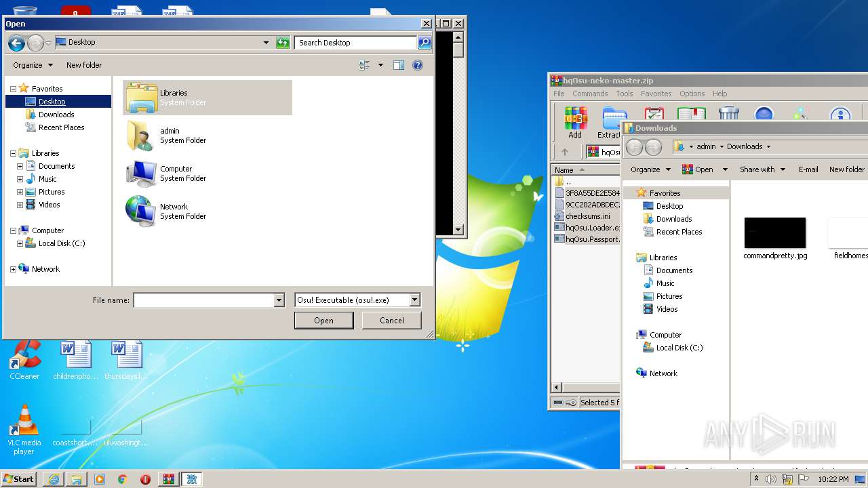The height and width of the screenshot is (488, 868).
Task: Click the Show preview pane icon
Action: [x=399, y=65]
